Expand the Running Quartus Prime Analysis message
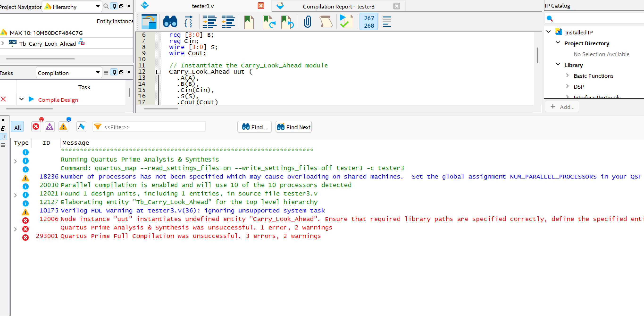 [x=16, y=161]
